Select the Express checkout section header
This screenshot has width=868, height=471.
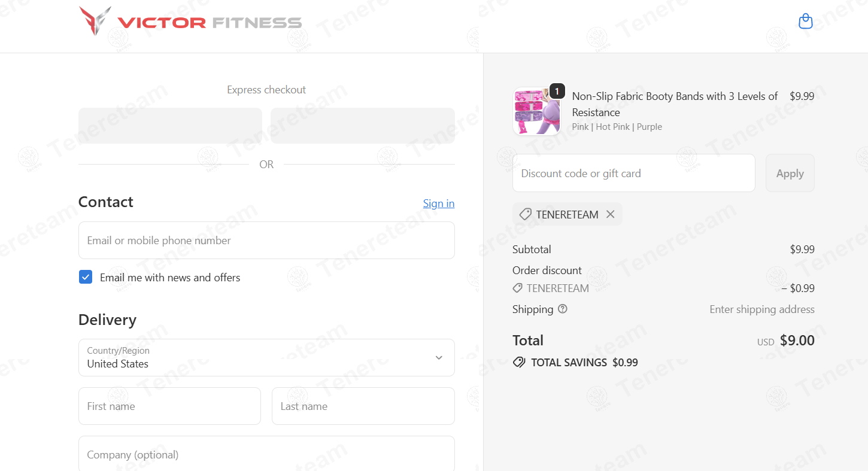266,89
